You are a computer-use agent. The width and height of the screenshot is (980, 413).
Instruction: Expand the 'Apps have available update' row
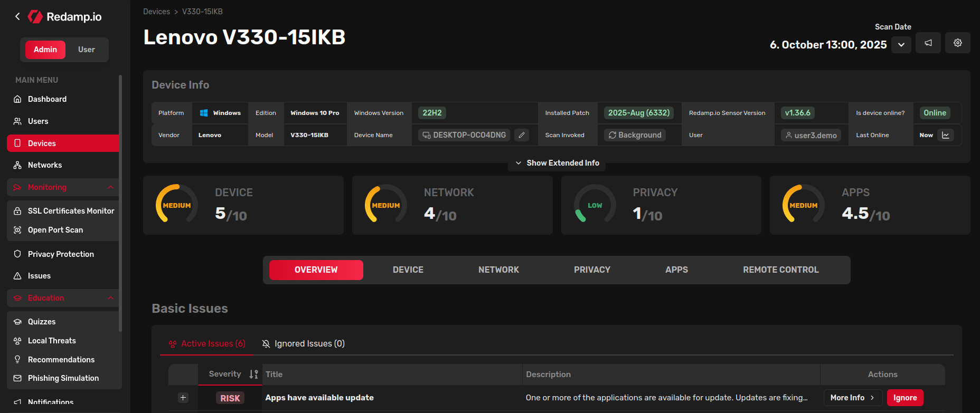[183, 398]
